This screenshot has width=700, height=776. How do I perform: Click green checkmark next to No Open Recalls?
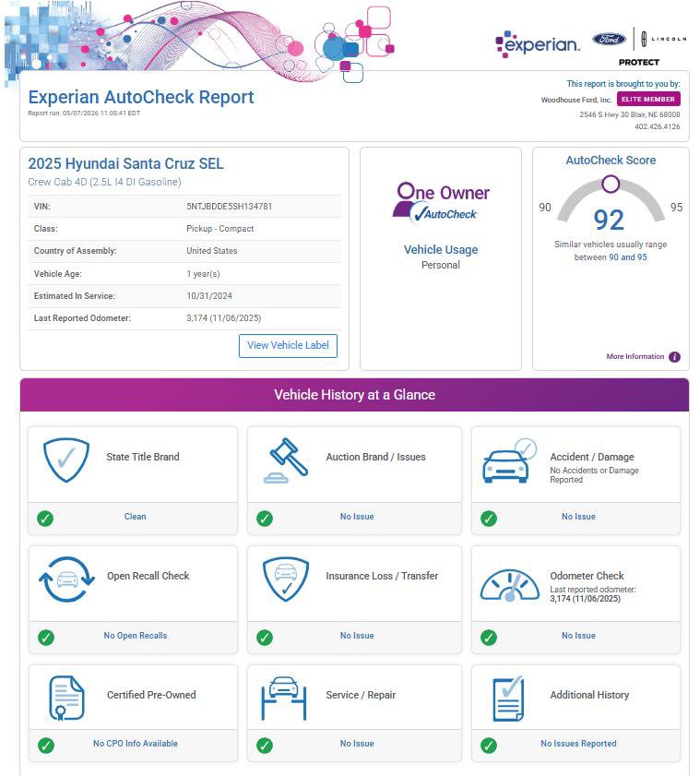(46, 638)
